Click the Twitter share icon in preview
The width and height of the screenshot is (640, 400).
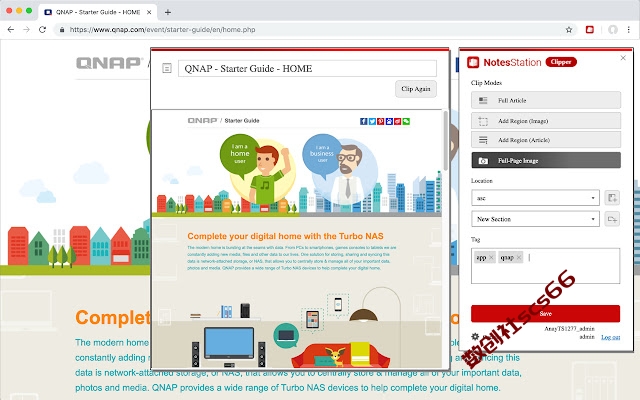(x=372, y=121)
